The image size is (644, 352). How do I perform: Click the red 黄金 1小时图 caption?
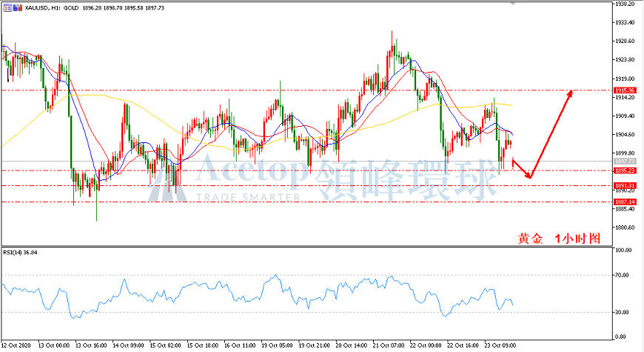click(559, 239)
